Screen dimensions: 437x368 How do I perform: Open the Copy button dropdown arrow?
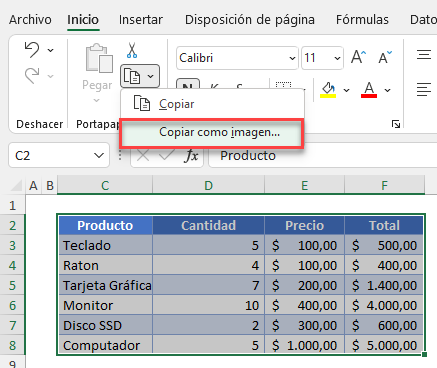point(151,76)
